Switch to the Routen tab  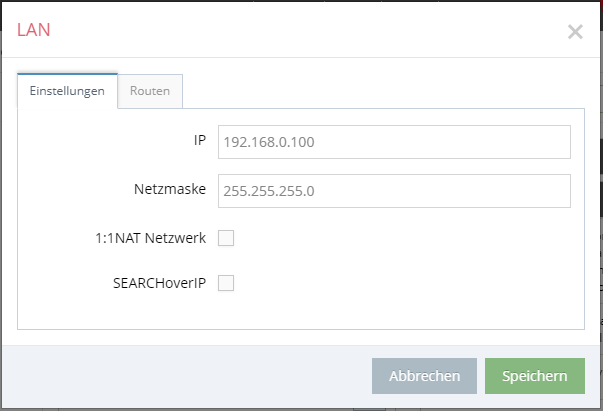pyautogui.click(x=150, y=91)
